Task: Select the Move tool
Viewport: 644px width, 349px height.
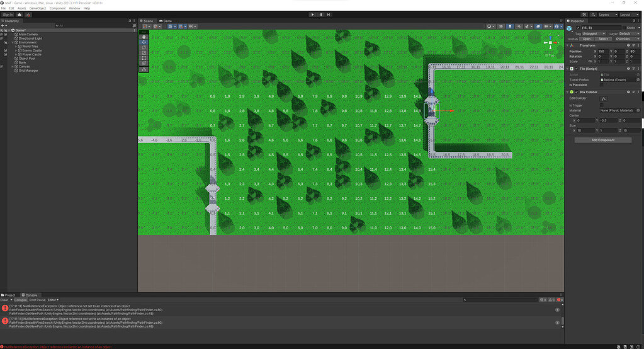Action: click(x=144, y=42)
